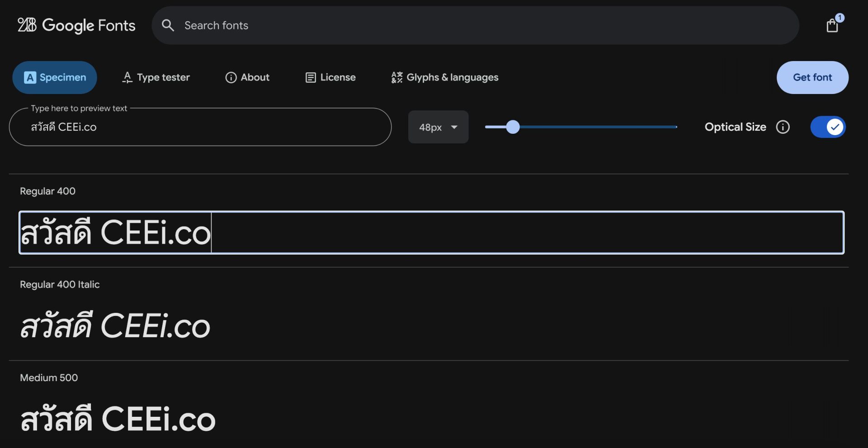Disable the Optical Size toggle
This screenshot has height=448, width=868.
(x=827, y=127)
